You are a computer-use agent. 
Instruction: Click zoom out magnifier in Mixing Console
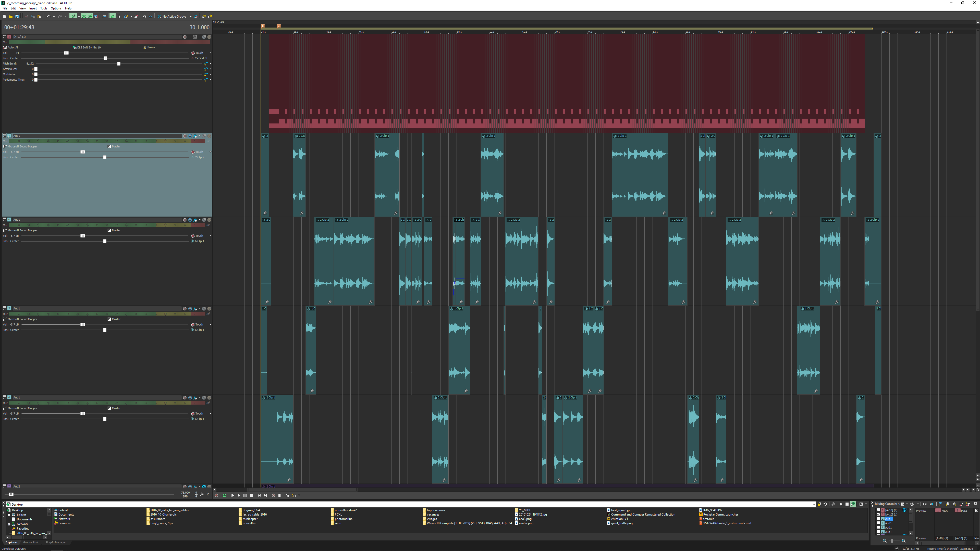[x=885, y=541]
